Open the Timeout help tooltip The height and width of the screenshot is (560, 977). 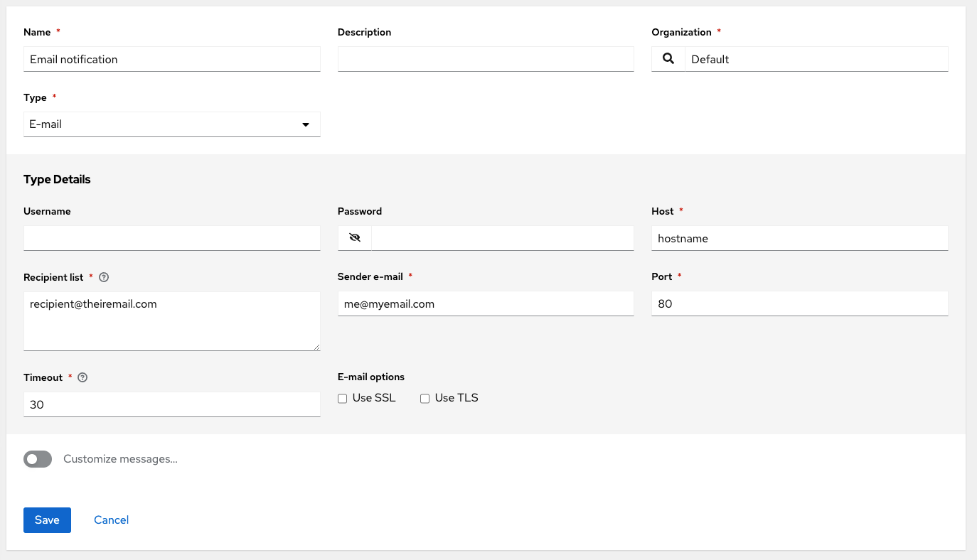(x=82, y=377)
